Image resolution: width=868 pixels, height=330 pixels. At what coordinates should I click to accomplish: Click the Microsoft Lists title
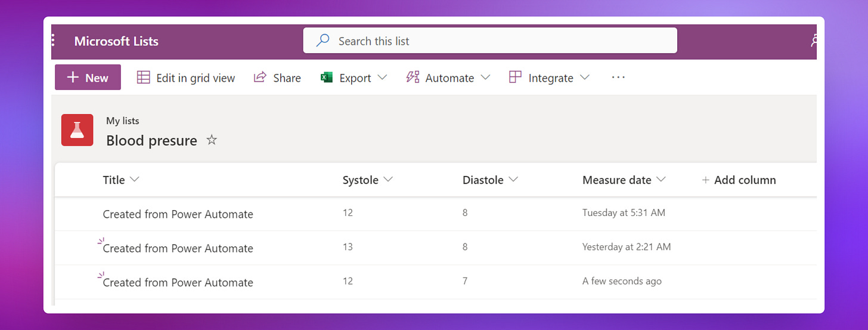[x=116, y=41]
